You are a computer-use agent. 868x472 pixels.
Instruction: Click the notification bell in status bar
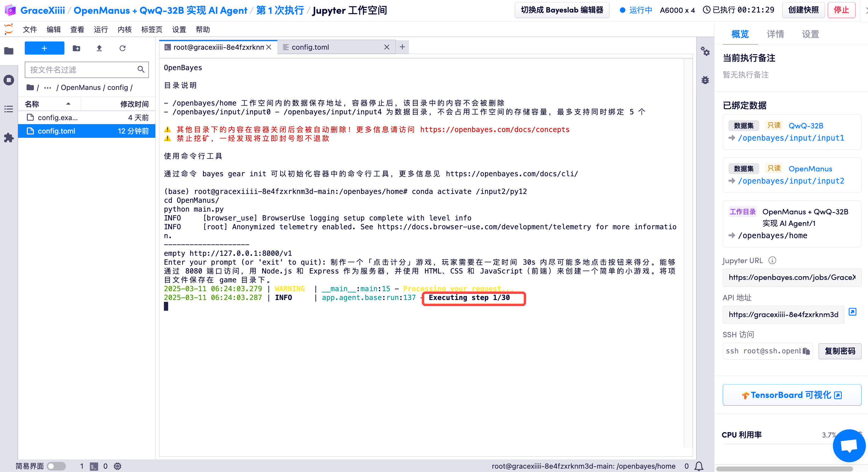699,466
